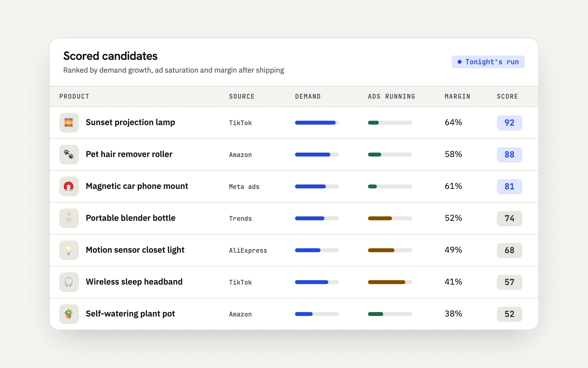Click the paw prints icon for Pet hair remover
Viewport: 588px width, 368px height.
69,155
